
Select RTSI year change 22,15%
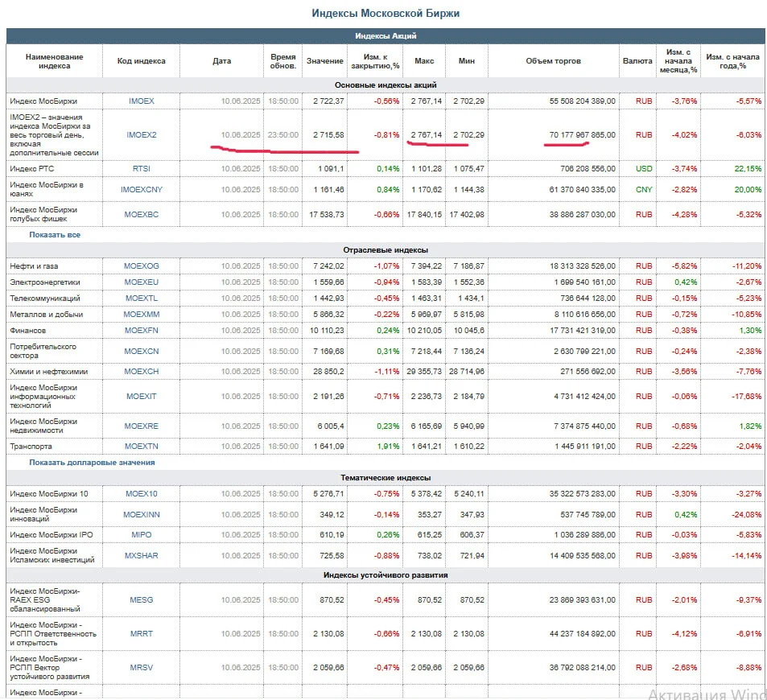pos(748,168)
